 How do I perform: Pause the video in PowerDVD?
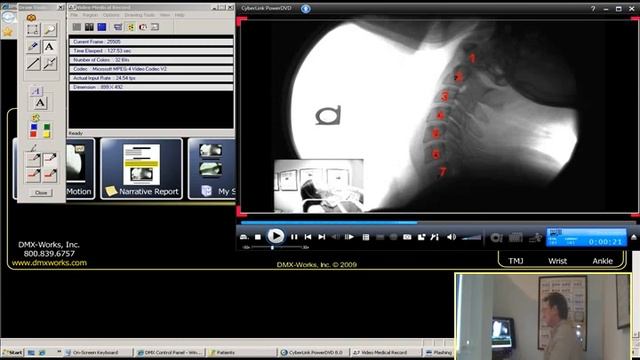[x=294, y=237]
